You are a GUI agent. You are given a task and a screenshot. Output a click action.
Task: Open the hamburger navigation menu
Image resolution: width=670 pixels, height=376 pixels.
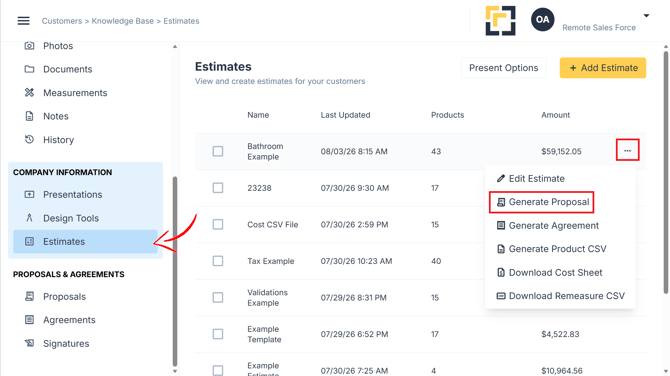(24, 21)
